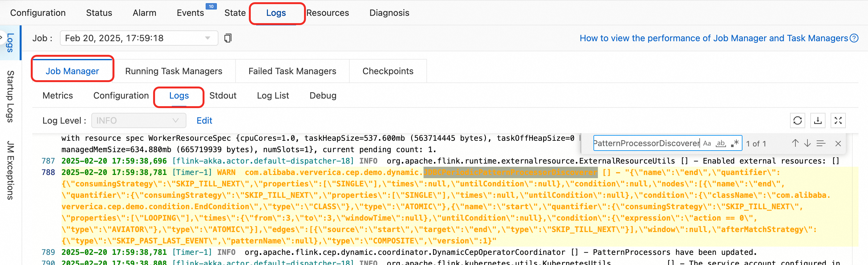The height and width of the screenshot is (265, 868).
Task: Click the Edit link next to Log Level
Action: tap(204, 120)
